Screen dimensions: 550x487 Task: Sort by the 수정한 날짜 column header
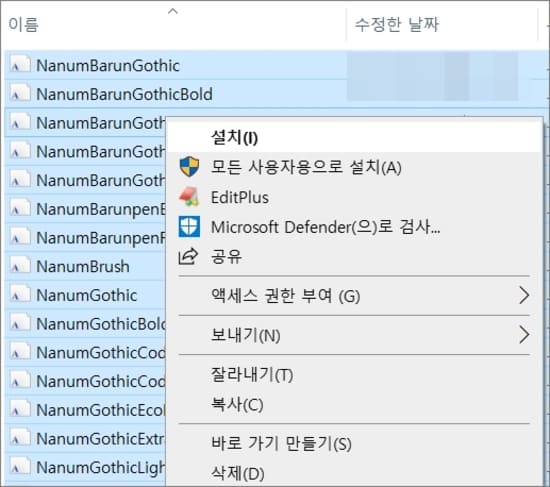coord(397,25)
